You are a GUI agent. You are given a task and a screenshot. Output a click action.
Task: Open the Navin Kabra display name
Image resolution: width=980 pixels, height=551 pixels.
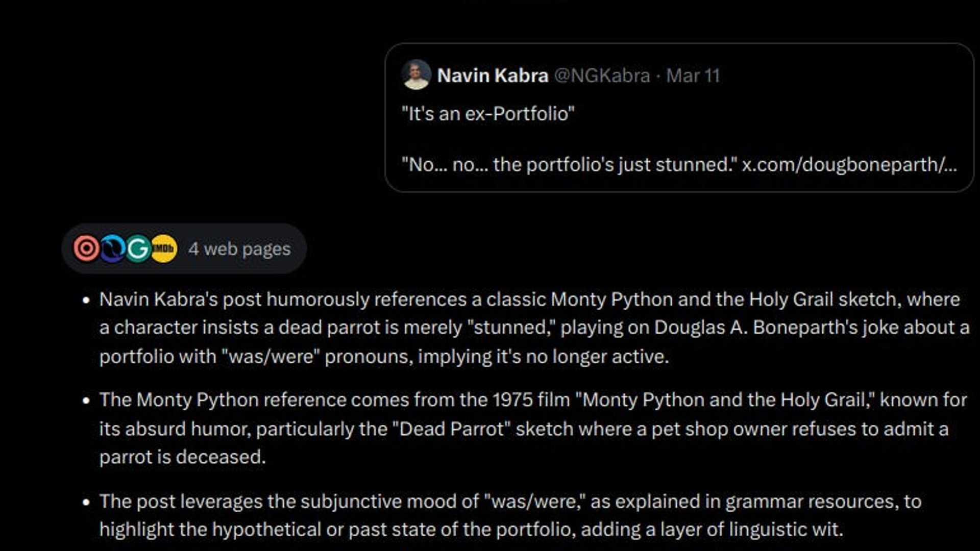(x=493, y=76)
